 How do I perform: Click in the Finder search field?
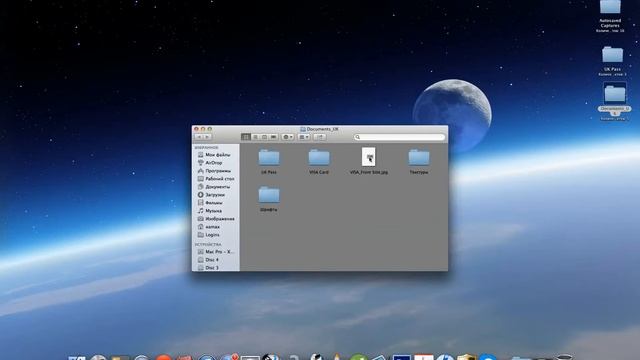point(400,137)
